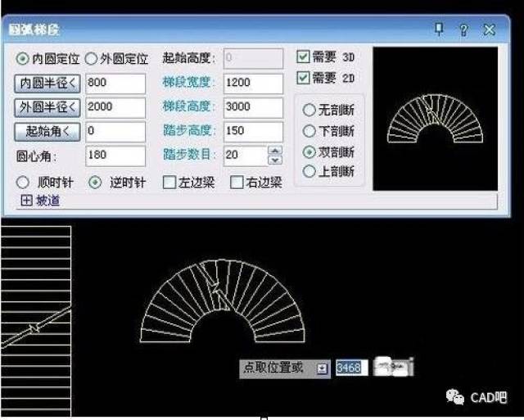Click the 起始角< button

(47, 131)
